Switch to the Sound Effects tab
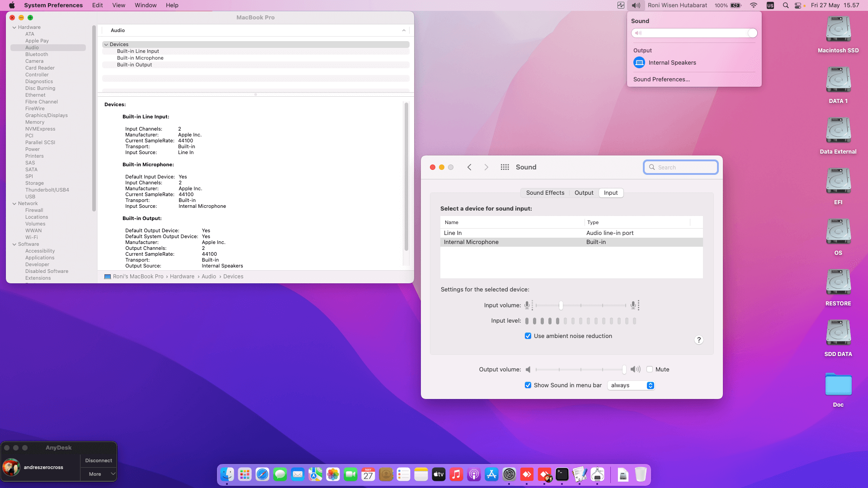 [545, 193]
